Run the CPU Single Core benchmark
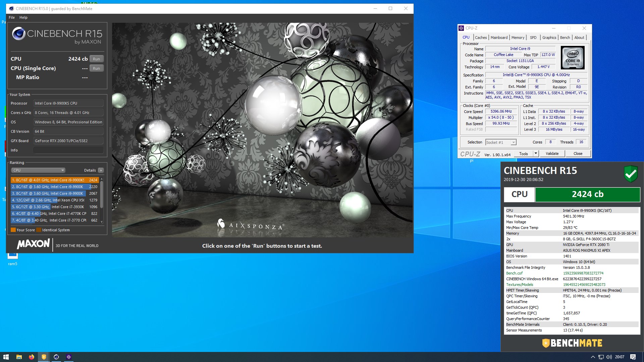The height and width of the screenshot is (362, 644). [x=97, y=68]
